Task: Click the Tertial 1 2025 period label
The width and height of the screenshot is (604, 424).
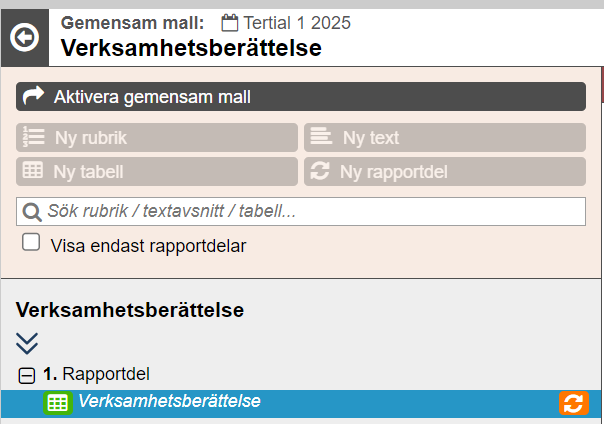Action: (297, 22)
